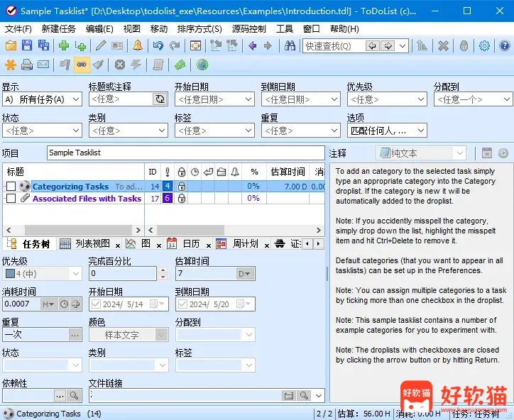The width and height of the screenshot is (514, 420).
Task: Click in the 快速查找(Q) search field
Action: click(334, 46)
